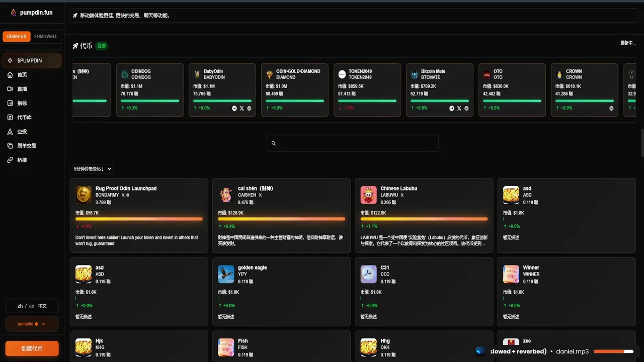Viewport: 644px width, 362px height.
Task: Click LABUWU +1.1% change value
Action: pos(369,226)
